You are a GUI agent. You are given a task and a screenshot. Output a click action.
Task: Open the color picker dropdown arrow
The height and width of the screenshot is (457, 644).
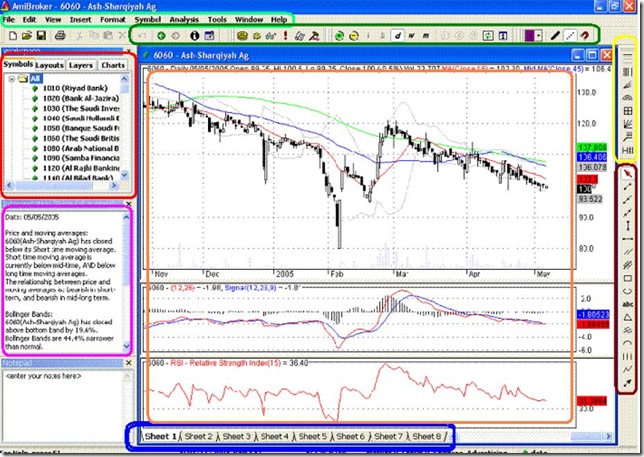538,36
